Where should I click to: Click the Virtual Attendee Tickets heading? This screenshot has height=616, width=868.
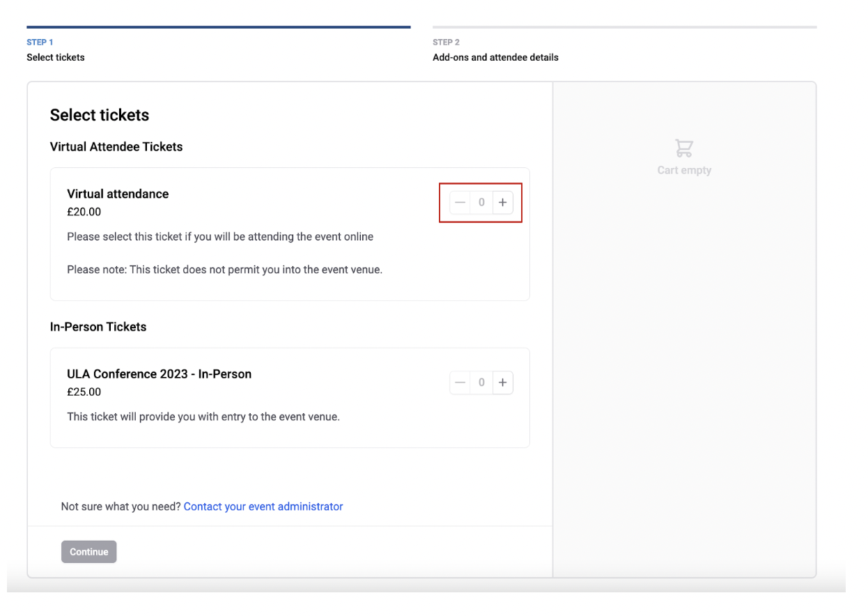(116, 147)
